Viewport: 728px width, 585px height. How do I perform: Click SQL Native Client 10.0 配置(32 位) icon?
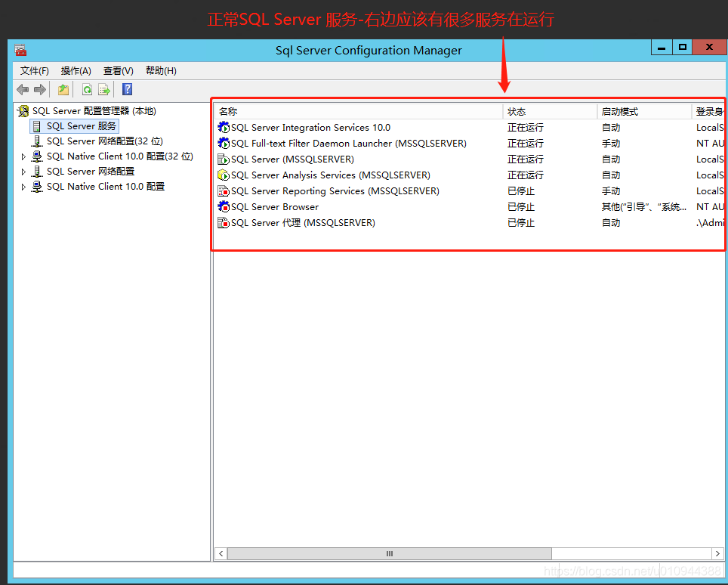37,156
